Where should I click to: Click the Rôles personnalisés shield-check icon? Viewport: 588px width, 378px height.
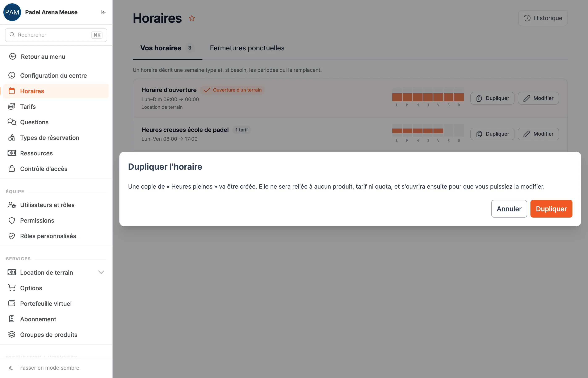[x=12, y=236]
